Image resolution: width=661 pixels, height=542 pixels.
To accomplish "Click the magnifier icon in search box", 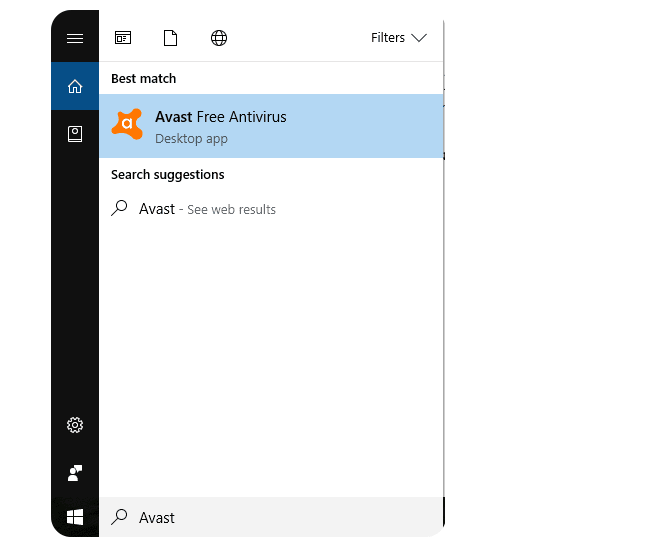I will tap(120, 517).
